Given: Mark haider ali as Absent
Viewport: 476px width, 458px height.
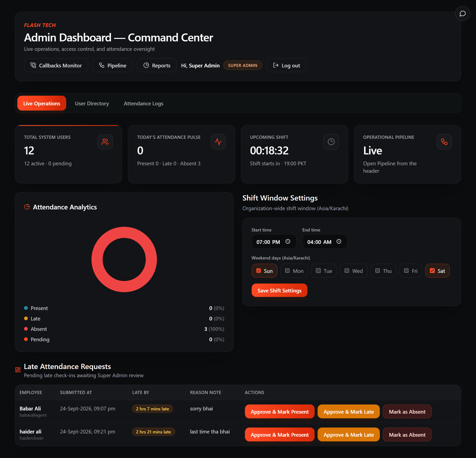Looking at the screenshot, I should (407, 435).
